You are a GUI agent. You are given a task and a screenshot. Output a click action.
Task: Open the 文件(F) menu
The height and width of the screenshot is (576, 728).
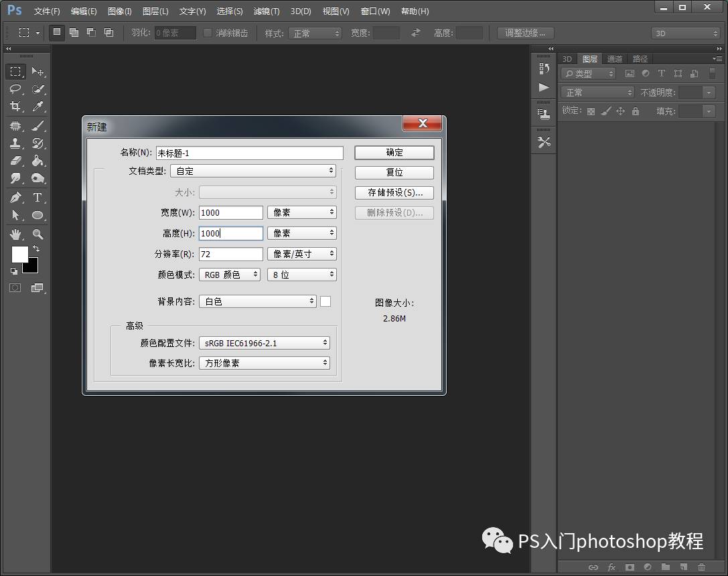[x=47, y=11]
